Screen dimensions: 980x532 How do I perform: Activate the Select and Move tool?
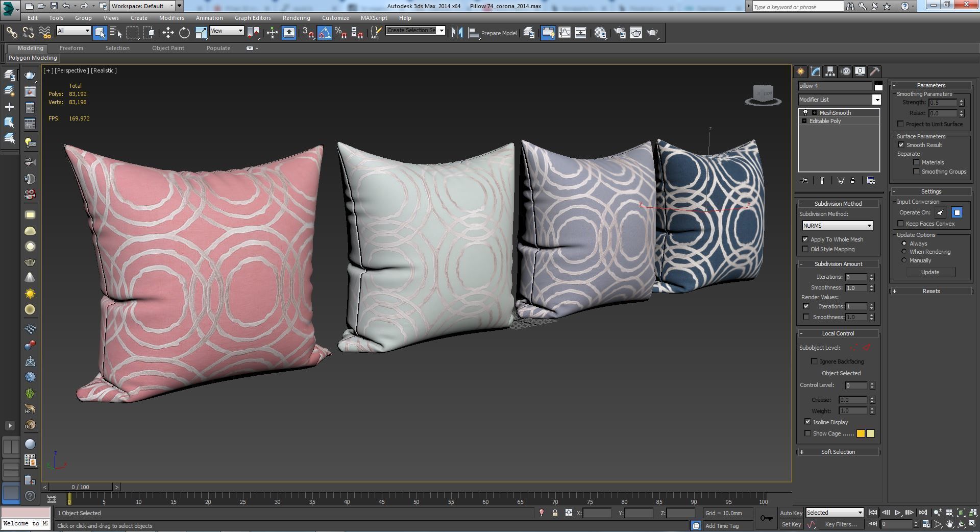click(168, 33)
